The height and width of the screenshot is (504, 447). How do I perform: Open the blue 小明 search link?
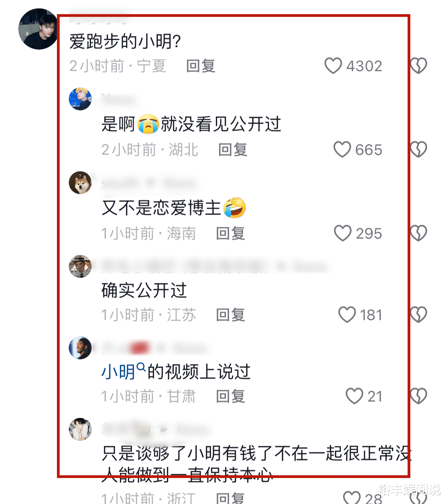[x=123, y=371]
